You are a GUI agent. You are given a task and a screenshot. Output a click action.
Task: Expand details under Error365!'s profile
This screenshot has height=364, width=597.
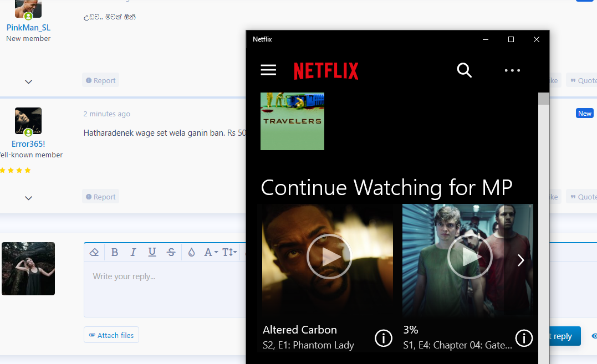tap(29, 198)
